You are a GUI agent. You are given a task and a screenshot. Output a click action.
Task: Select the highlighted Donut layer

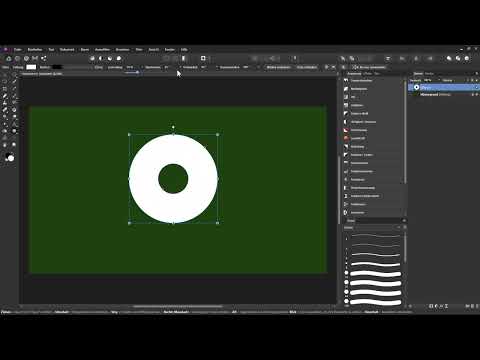coord(443,87)
